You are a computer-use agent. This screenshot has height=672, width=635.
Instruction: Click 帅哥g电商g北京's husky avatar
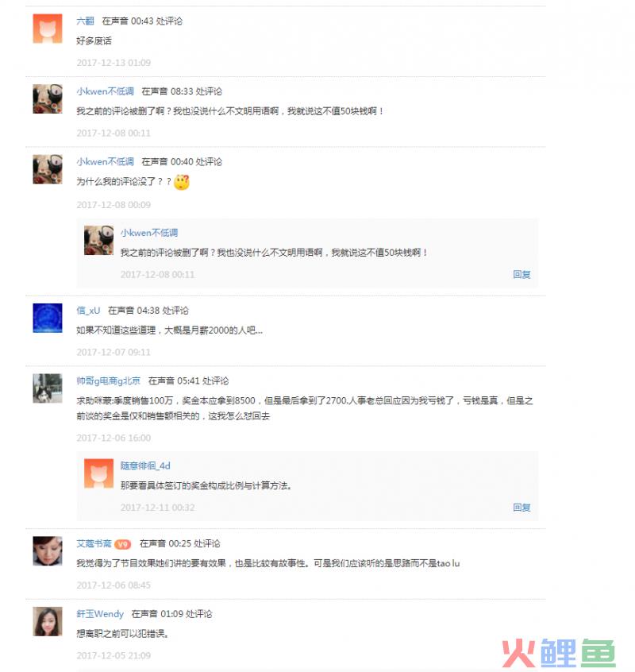[x=48, y=388]
